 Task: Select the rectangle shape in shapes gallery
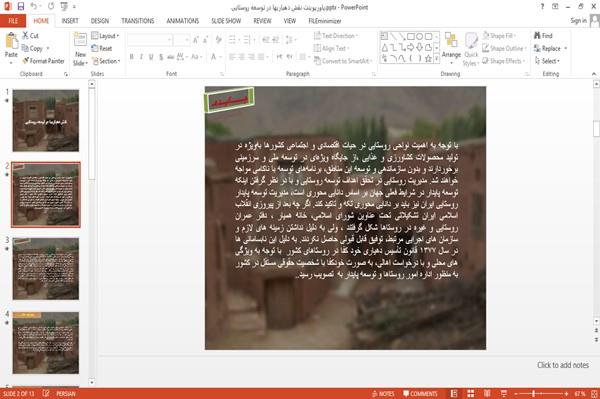point(411,36)
